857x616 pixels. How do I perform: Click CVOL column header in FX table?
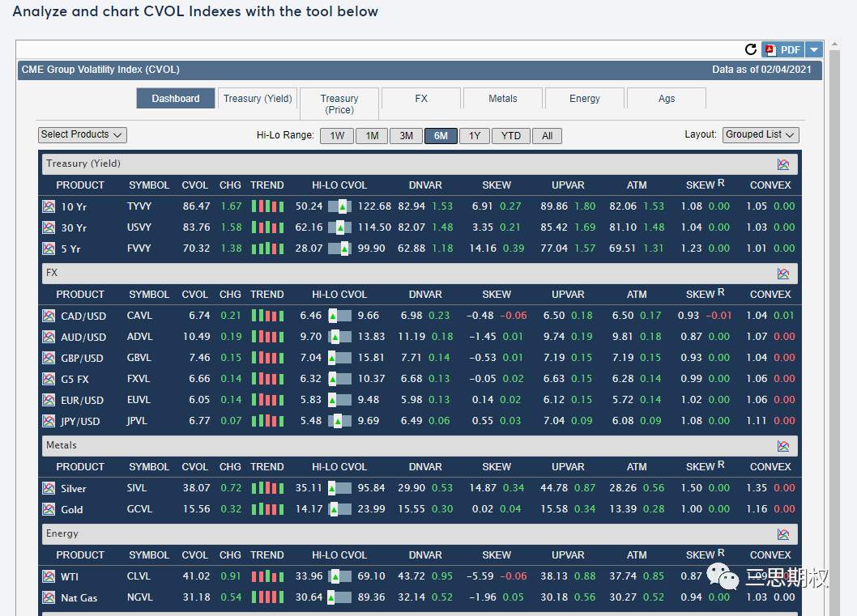(x=194, y=295)
